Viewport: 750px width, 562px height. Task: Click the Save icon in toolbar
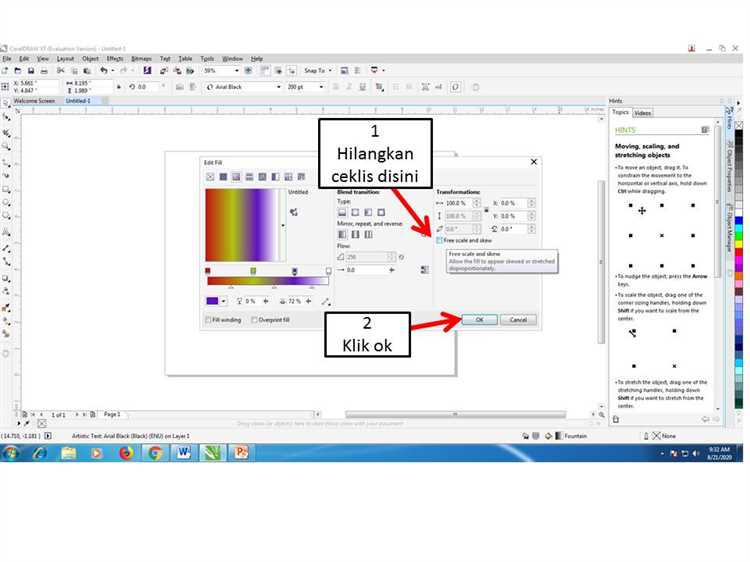point(31,71)
